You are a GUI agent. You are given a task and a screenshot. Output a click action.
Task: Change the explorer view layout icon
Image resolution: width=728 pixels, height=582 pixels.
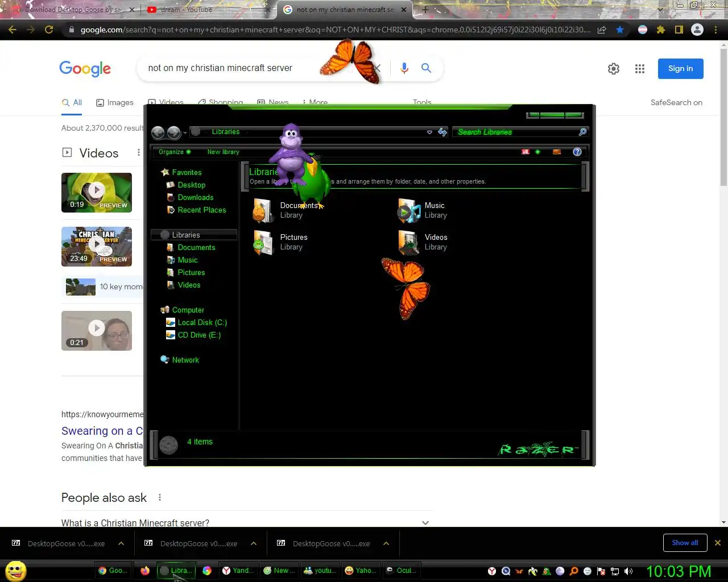click(x=526, y=152)
